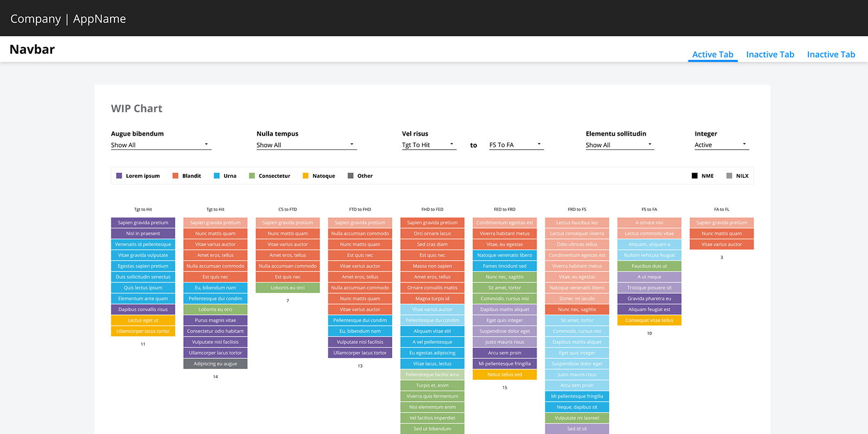Open the 'Orci ornare lacus' card
Image resolution: width=868 pixels, height=434 pixels.
click(x=432, y=233)
